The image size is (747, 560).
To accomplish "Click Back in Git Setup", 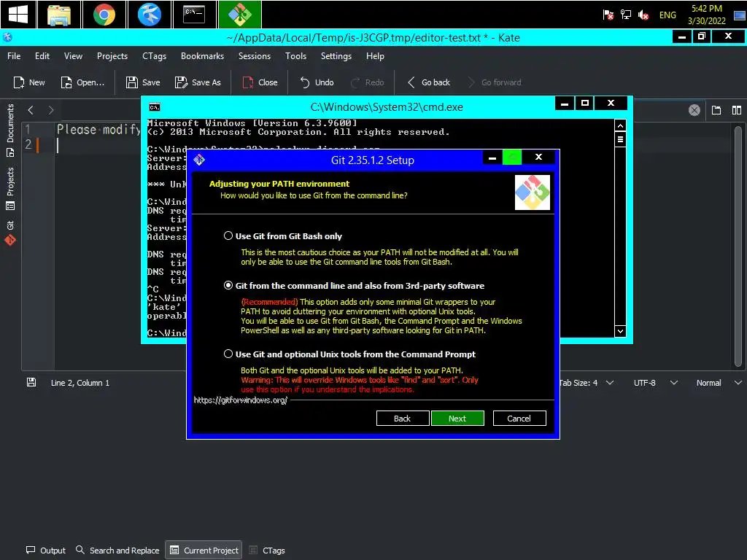I will click(403, 418).
